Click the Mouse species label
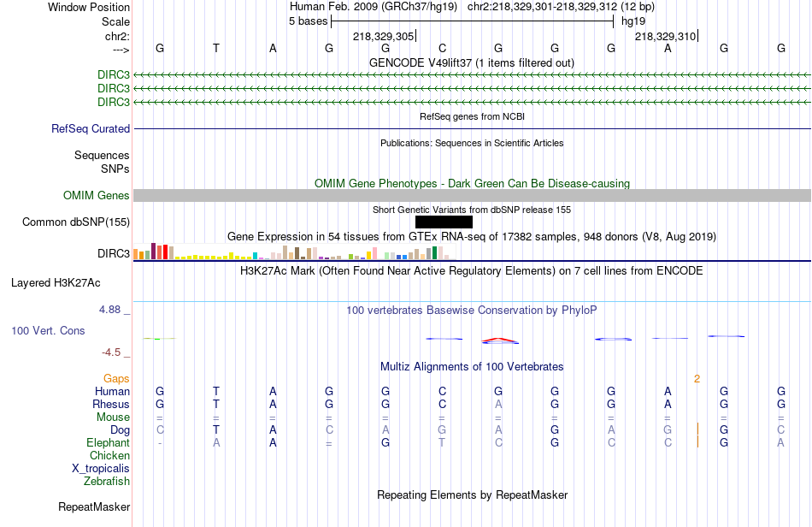 pos(113,417)
